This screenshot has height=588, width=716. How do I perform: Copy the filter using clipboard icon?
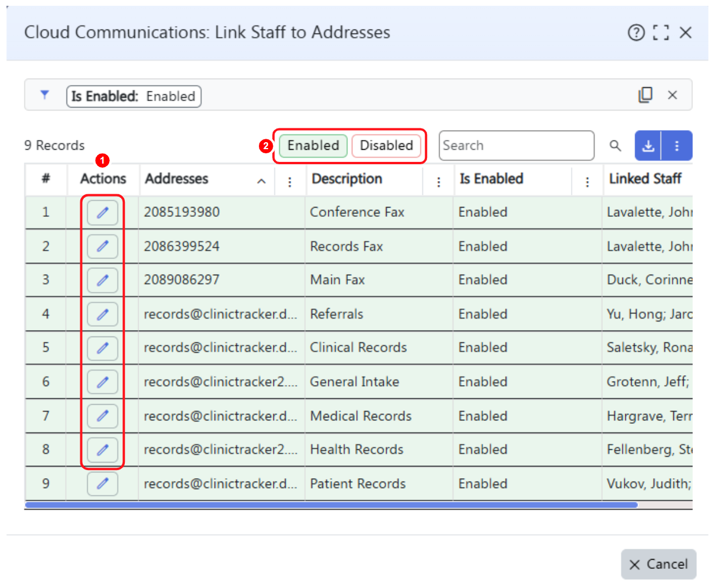(645, 95)
